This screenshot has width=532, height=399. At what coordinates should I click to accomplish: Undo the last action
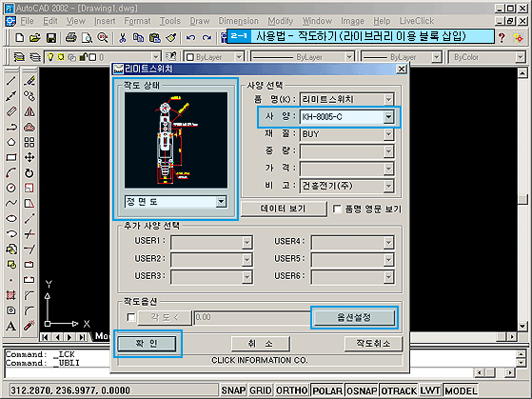point(190,37)
